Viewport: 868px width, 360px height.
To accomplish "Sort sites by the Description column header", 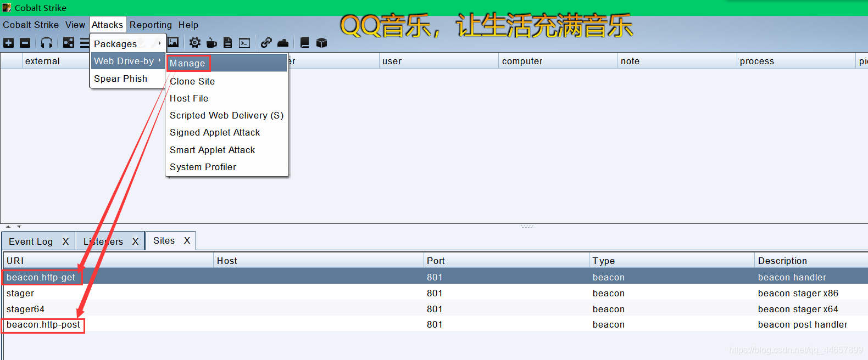I will point(811,261).
